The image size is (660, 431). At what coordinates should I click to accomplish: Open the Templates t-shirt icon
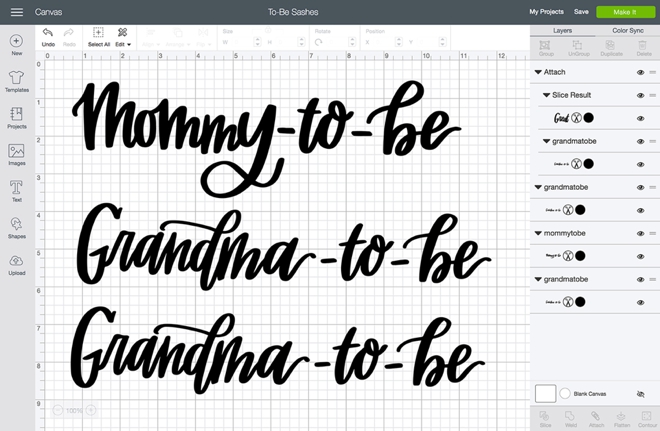coord(16,77)
